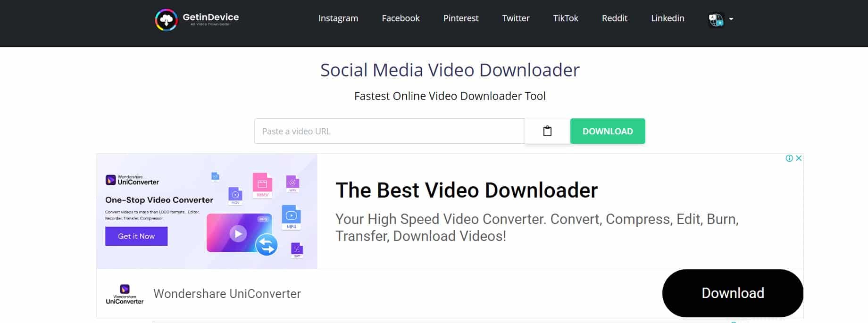Expand the language dropdown arrow
The height and width of the screenshot is (323, 868).
[x=731, y=19]
